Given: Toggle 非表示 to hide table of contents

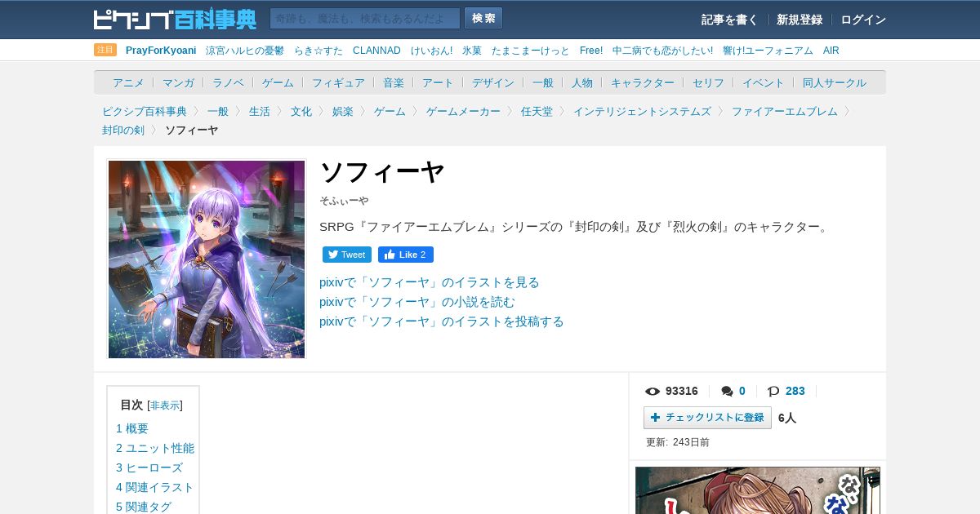Looking at the screenshot, I should coord(165,405).
